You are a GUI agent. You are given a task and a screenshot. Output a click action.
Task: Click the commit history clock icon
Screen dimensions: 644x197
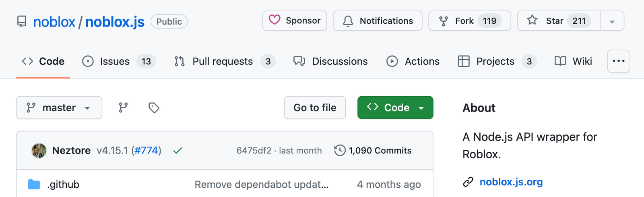pyautogui.click(x=340, y=150)
